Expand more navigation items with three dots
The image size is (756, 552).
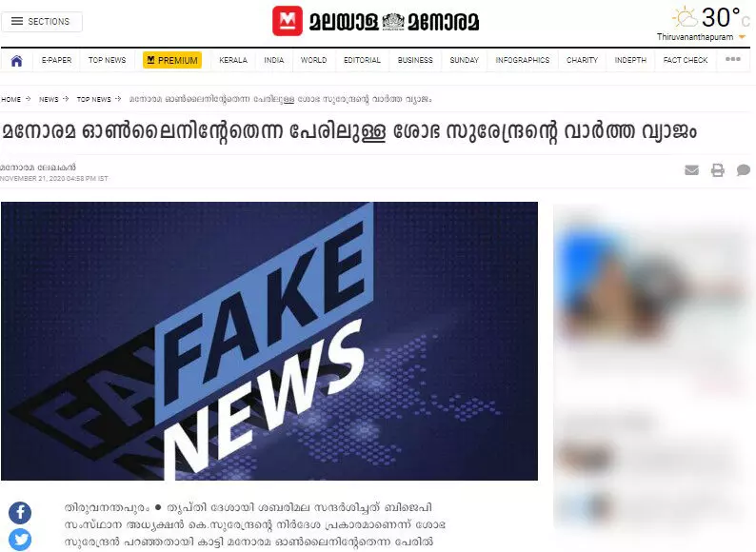733,59
